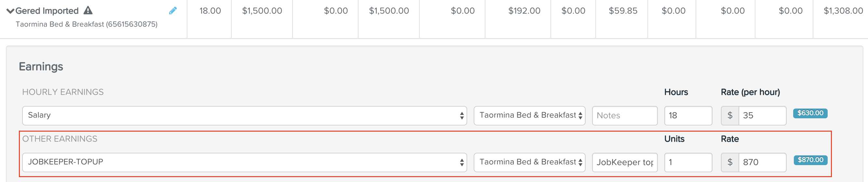
Task: Click the warning triangle beside Gered Imported
Action: (x=88, y=10)
